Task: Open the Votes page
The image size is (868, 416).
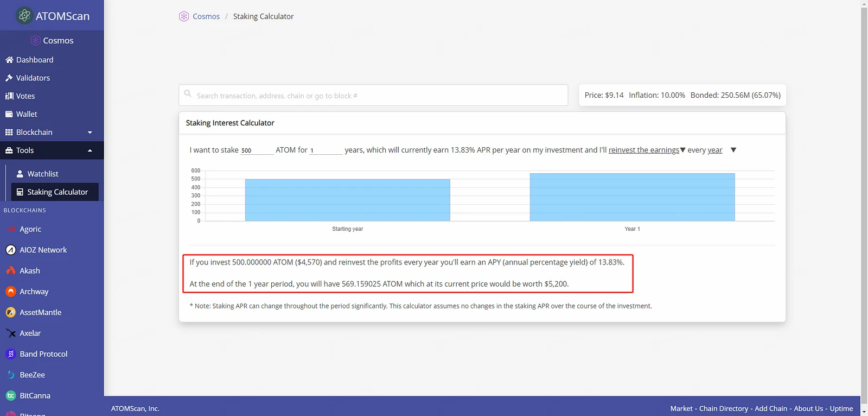Action: coord(25,96)
